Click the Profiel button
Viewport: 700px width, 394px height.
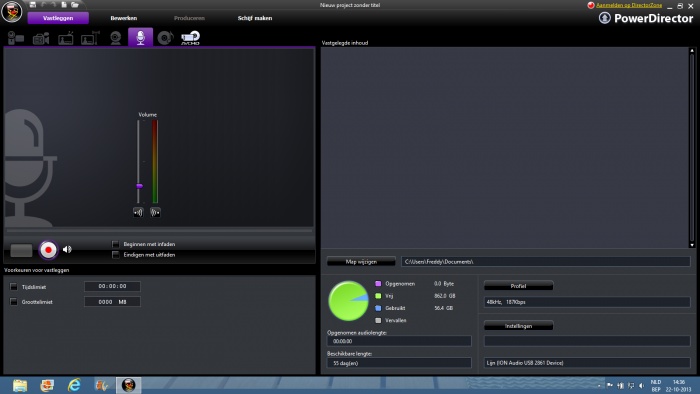[518, 286]
